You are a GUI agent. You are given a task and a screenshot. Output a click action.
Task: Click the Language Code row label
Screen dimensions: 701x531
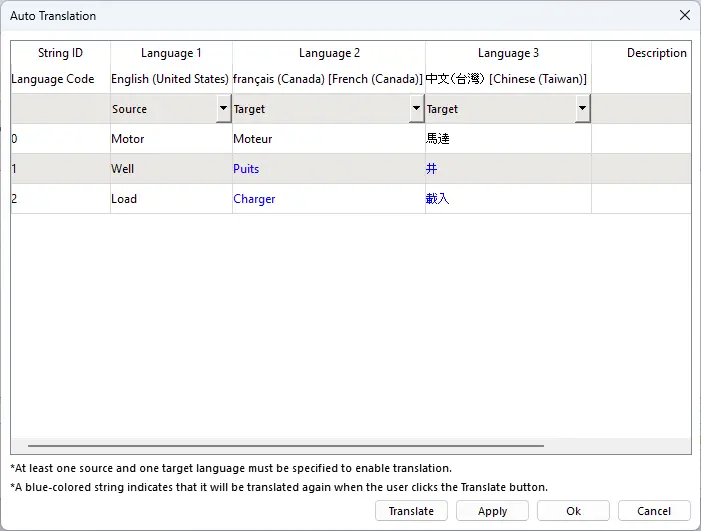point(53,79)
